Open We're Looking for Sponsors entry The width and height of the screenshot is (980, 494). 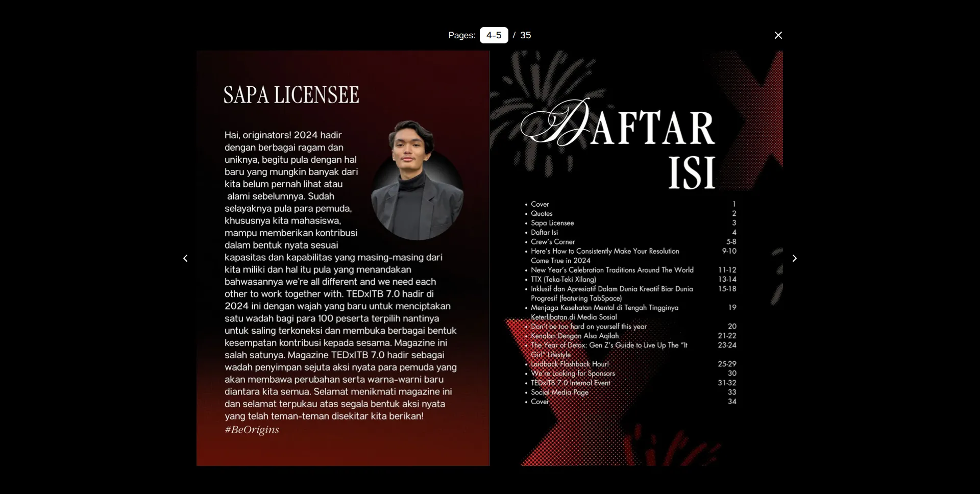coord(572,373)
